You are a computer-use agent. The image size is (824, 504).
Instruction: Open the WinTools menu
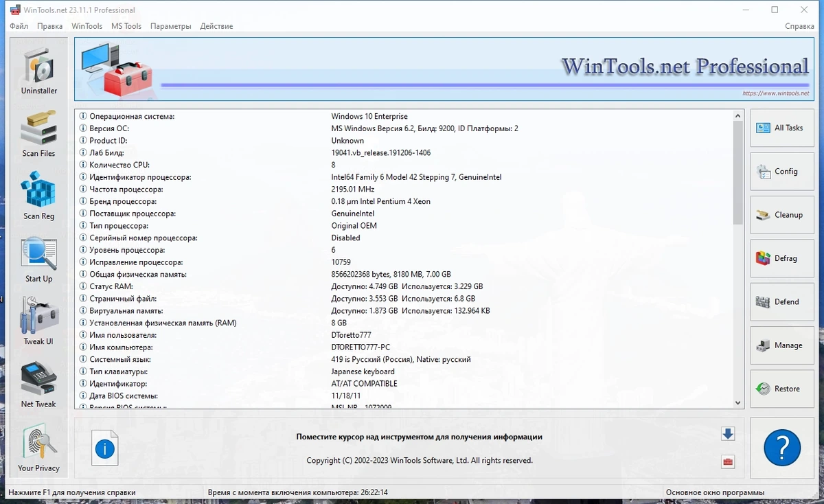tap(87, 26)
